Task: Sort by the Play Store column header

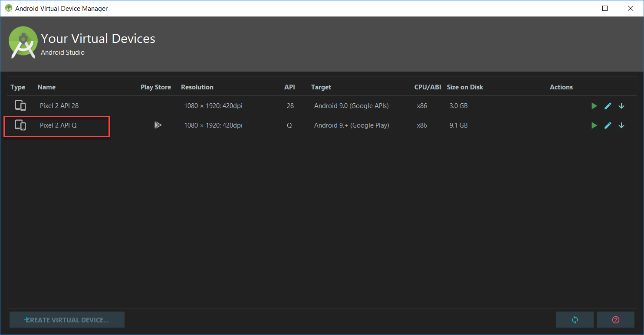Action: click(x=156, y=87)
